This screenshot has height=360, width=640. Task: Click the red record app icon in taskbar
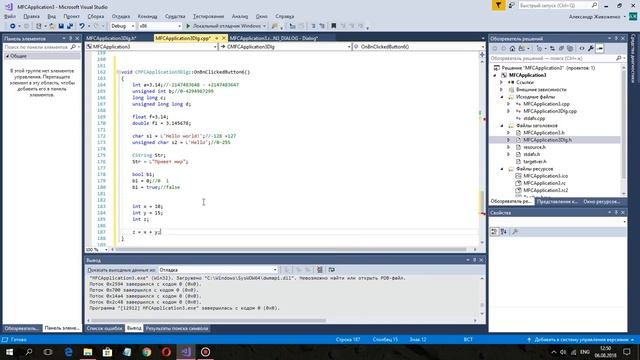tap(205, 352)
